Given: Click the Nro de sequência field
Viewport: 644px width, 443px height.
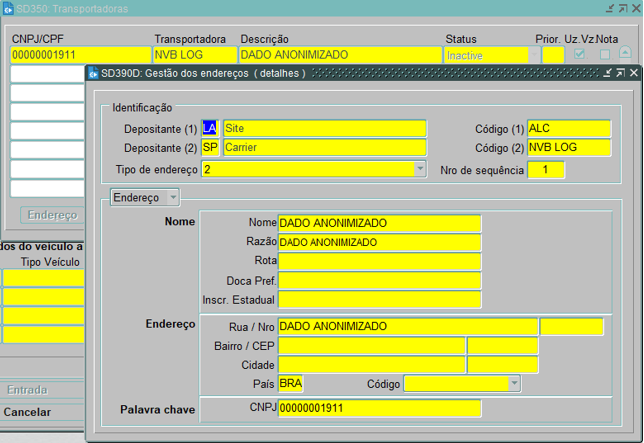Looking at the screenshot, I should coord(545,170).
